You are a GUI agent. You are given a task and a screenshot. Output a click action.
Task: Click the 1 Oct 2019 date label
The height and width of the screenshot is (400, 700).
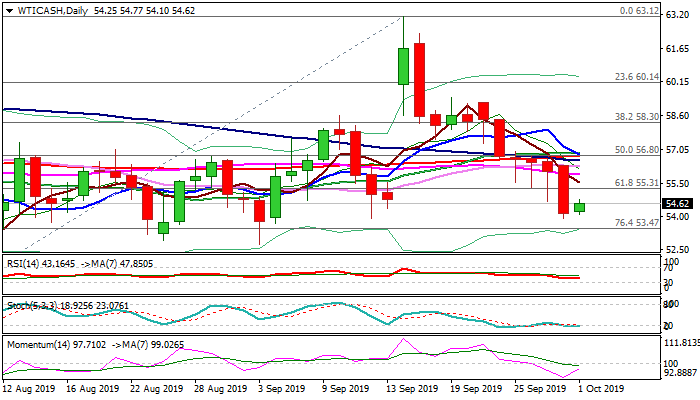coord(601,388)
